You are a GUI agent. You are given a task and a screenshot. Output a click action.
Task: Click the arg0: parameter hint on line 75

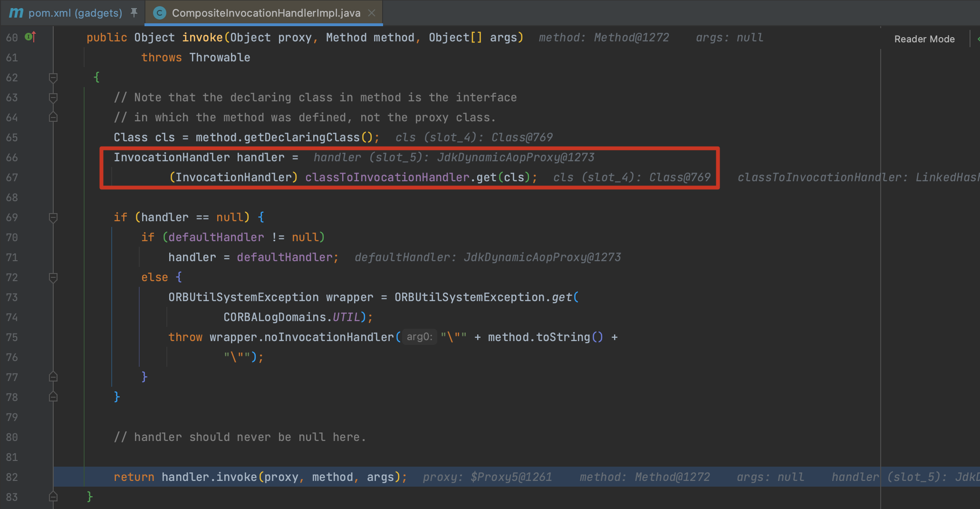click(x=420, y=337)
